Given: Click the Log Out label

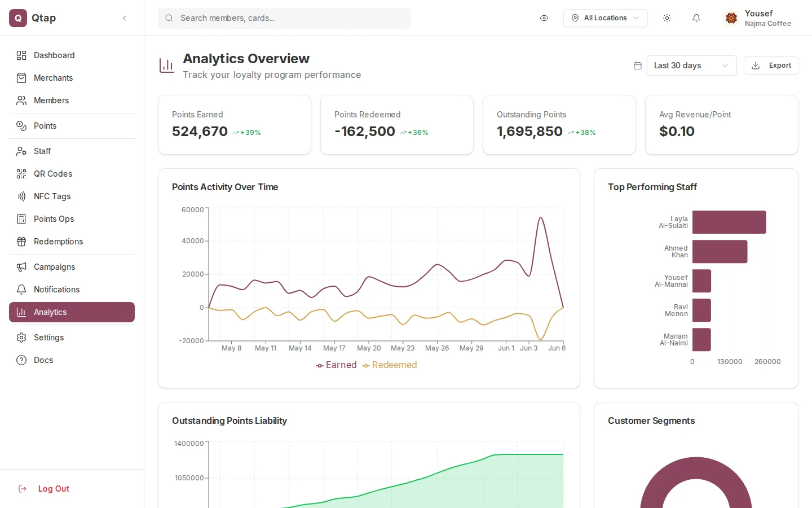Looking at the screenshot, I should click(54, 489).
